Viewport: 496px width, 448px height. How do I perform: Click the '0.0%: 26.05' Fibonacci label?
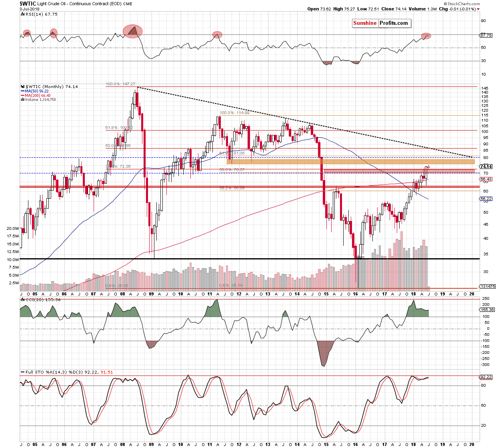pyautogui.click(x=117, y=286)
